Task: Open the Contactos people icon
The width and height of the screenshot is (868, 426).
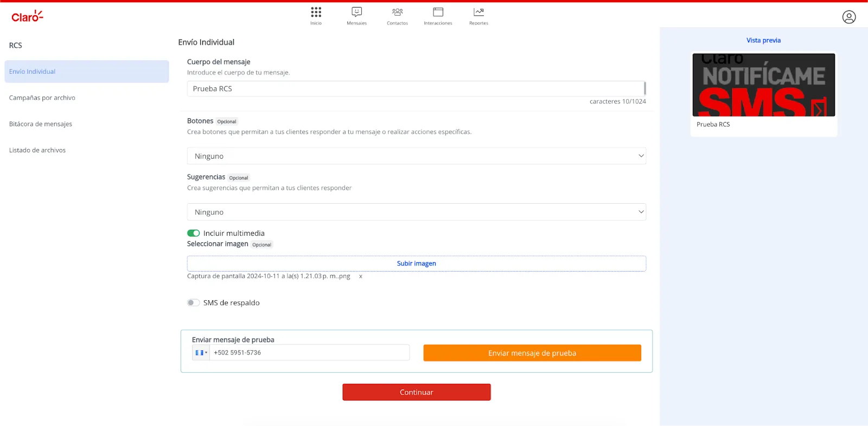Action: [x=397, y=12]
